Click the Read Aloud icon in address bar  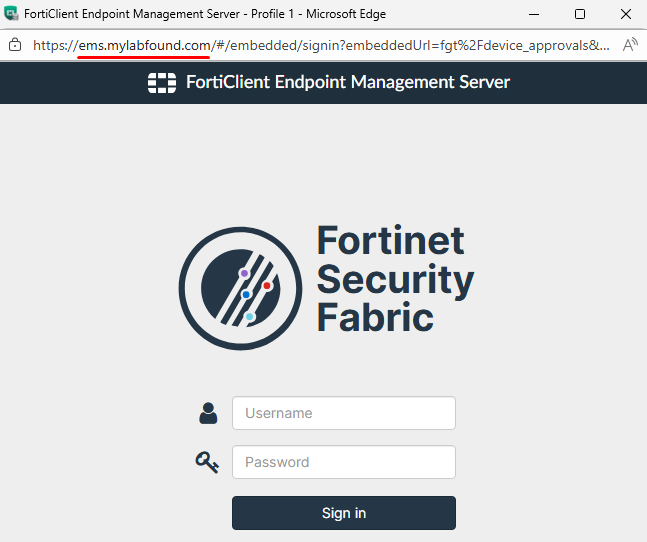pos(630,45)
